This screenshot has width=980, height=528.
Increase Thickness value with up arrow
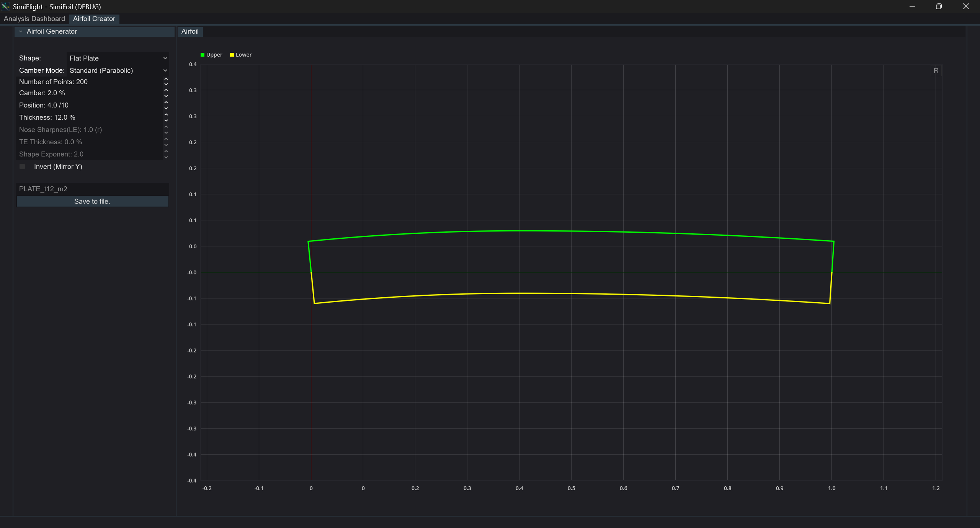click(166, 114)
